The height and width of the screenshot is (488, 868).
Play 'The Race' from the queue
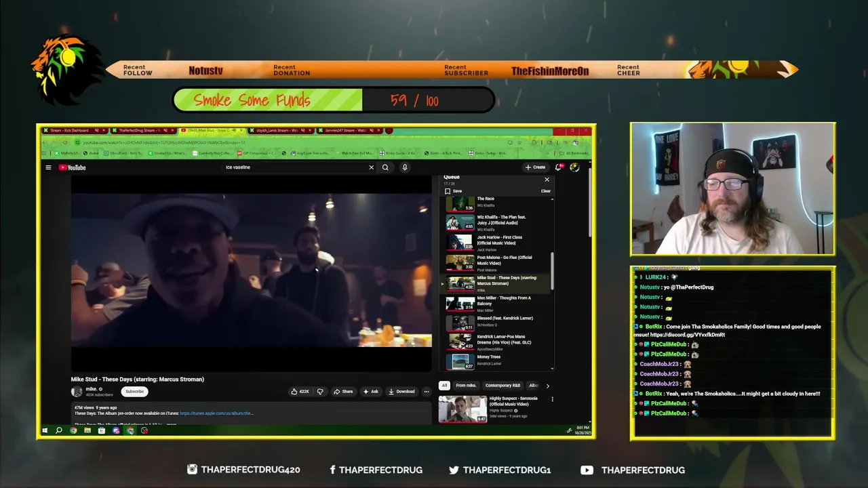pos(498,202)
